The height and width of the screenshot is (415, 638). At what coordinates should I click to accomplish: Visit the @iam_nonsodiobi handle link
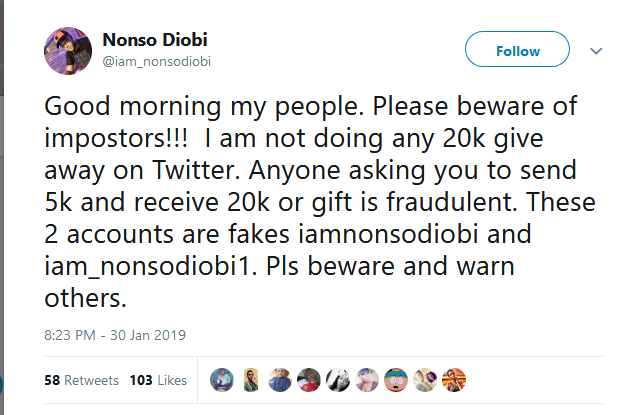click(157, 61)
